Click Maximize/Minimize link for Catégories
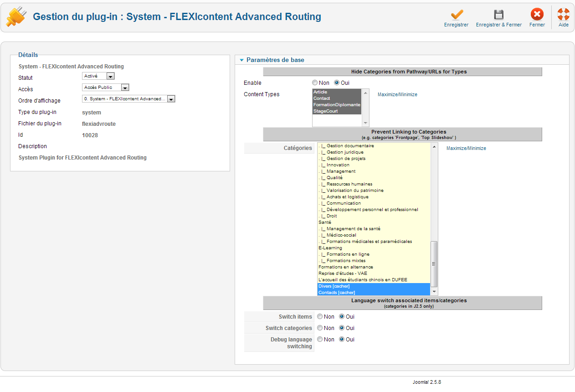The width and height of the screenshot is (575, 392). pos(466,149)
